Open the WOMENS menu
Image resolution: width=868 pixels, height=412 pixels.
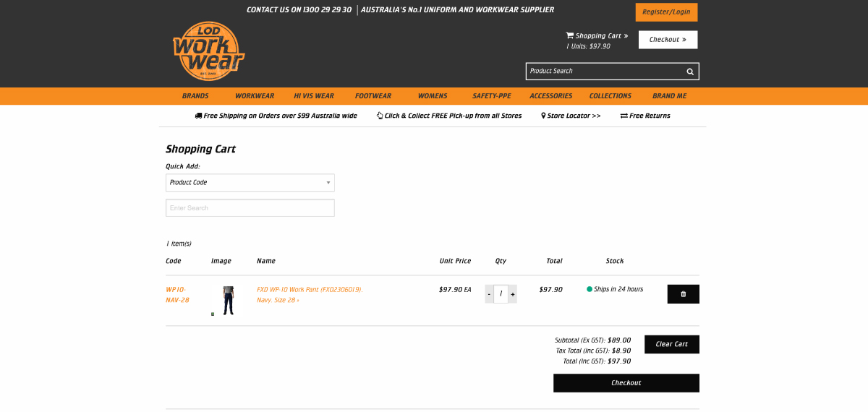[x=433, y=96]
